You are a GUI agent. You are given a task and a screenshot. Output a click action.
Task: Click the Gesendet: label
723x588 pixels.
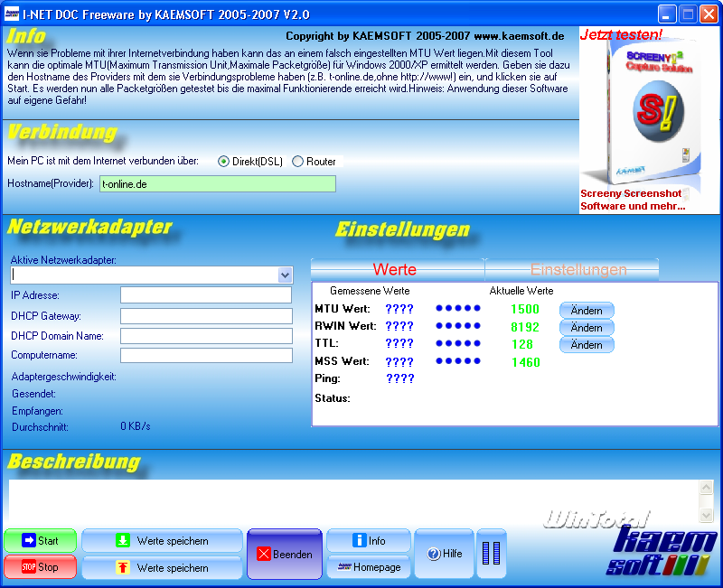[x=33, y=394]
